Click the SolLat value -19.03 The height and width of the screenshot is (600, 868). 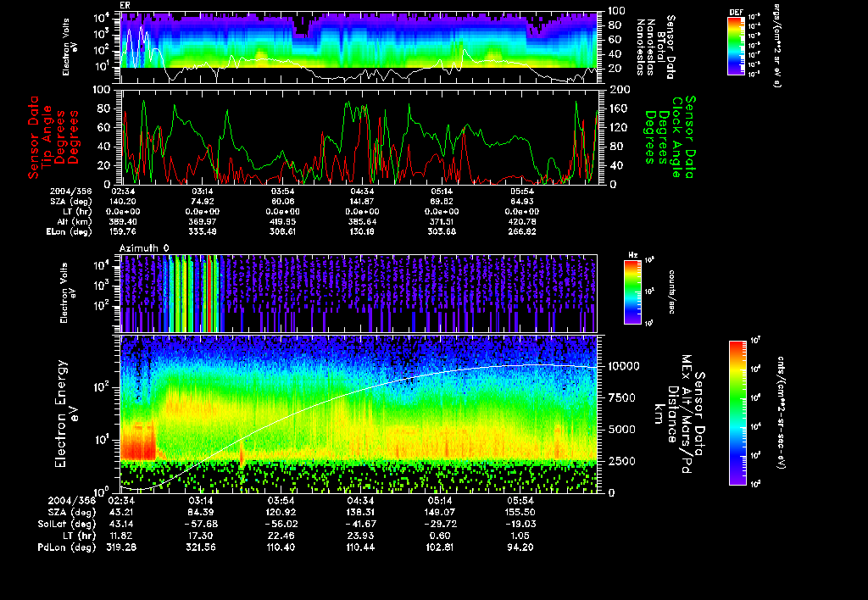pyautogui.click(x=520, y=524)
